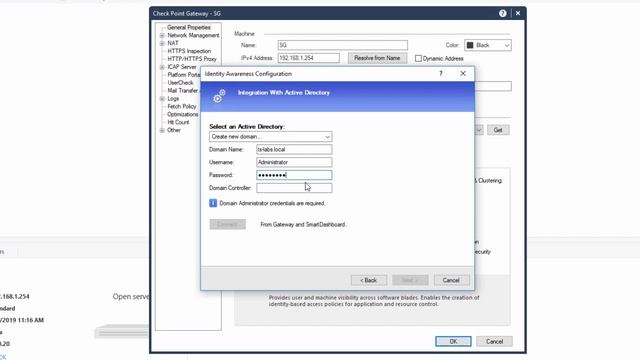Viewport: 640px width, 360px height.
Task: Close the Check Point Gateway window
Action: [x=518, y=13]
